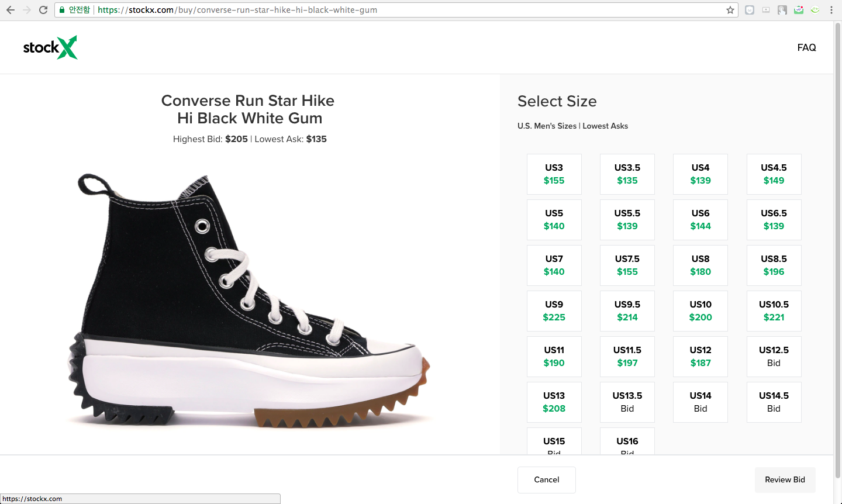Select size US12 at $187
842x504 pixels.
700,357
